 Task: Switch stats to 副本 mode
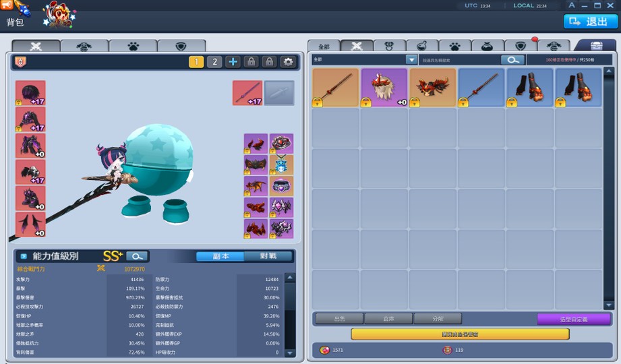click(x=220, y=256)
